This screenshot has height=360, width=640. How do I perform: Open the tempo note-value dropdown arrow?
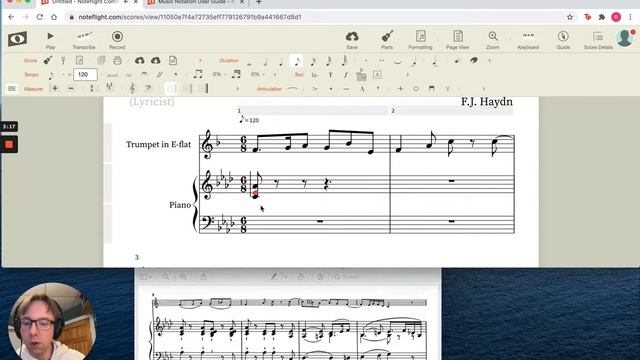click(x=64, y=75)
